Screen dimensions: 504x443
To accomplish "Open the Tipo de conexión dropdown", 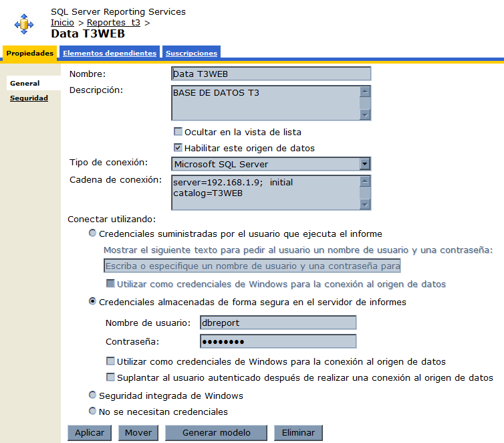I will (x=271, y=164).
